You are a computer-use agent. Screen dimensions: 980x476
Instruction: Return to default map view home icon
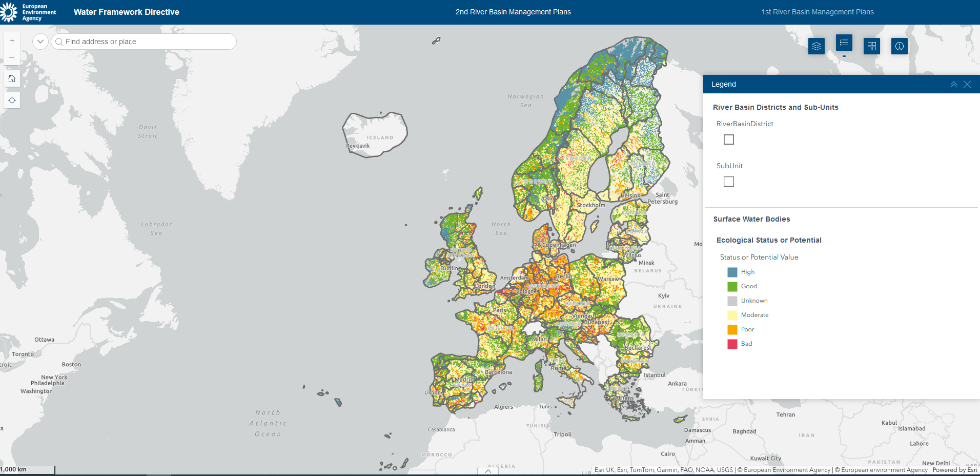12,78
